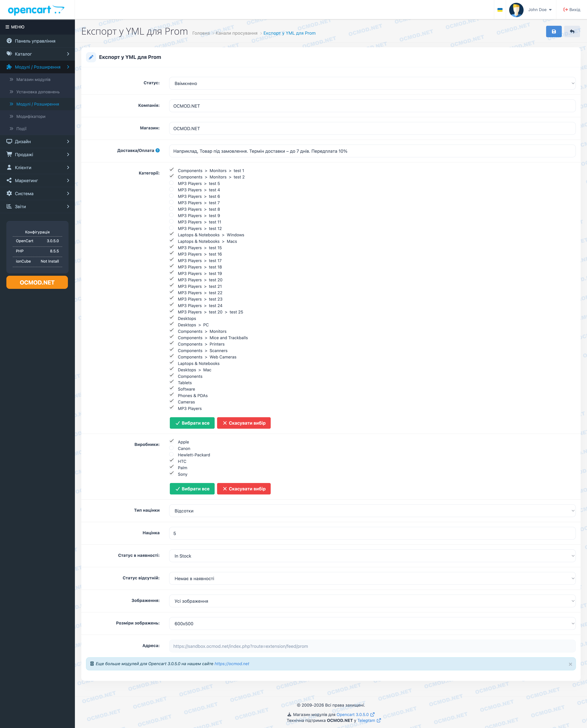Screen dimensions: 587x728
Task: Toggle the МЕНЮ hamburger icon
Action: click(x=7, y=27)
